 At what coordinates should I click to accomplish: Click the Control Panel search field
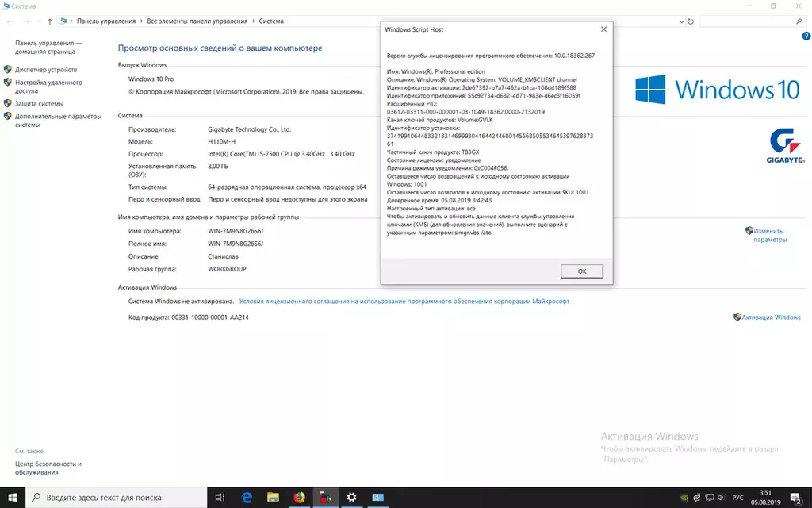(x=749, y=21)
